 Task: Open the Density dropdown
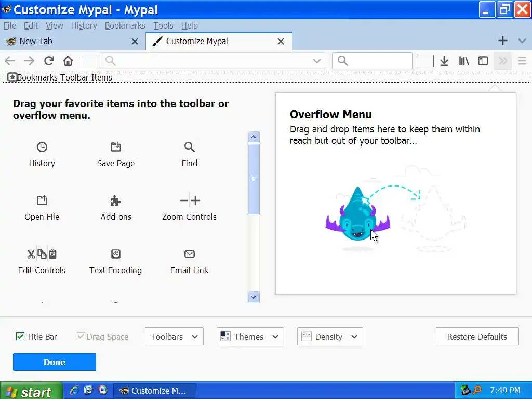coord(330,336)
